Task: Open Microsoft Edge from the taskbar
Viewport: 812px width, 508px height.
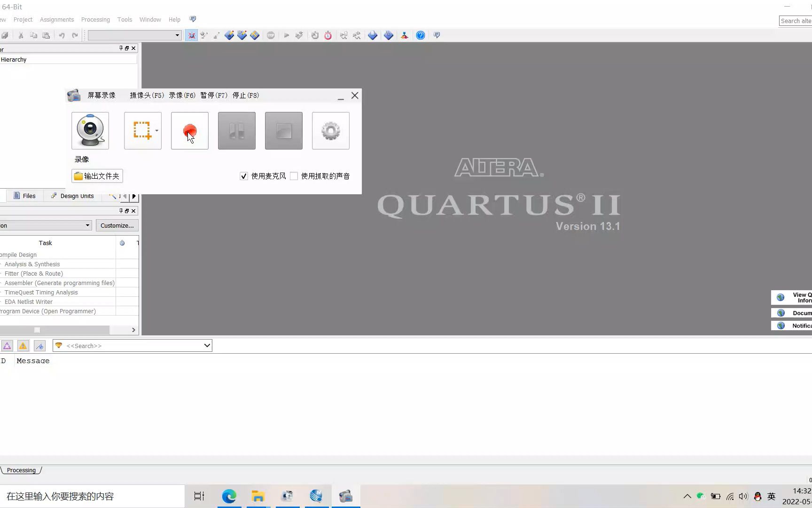Action: (x=229, y=496)
